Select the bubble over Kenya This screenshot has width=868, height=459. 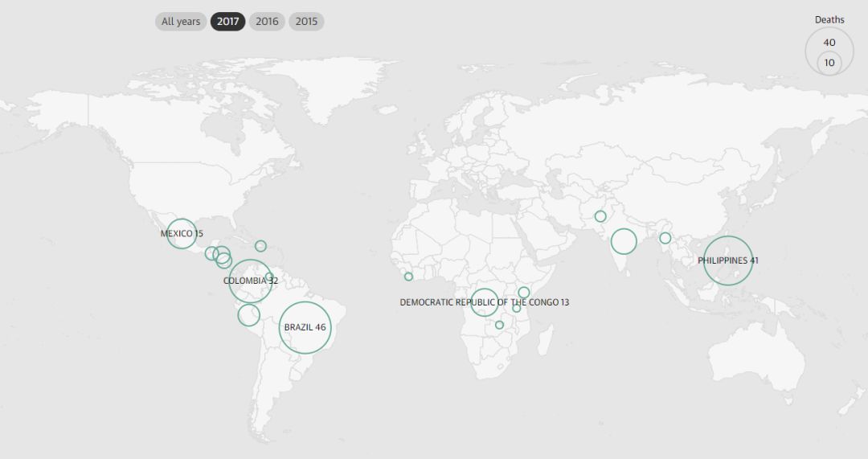(x=524, y=293)
